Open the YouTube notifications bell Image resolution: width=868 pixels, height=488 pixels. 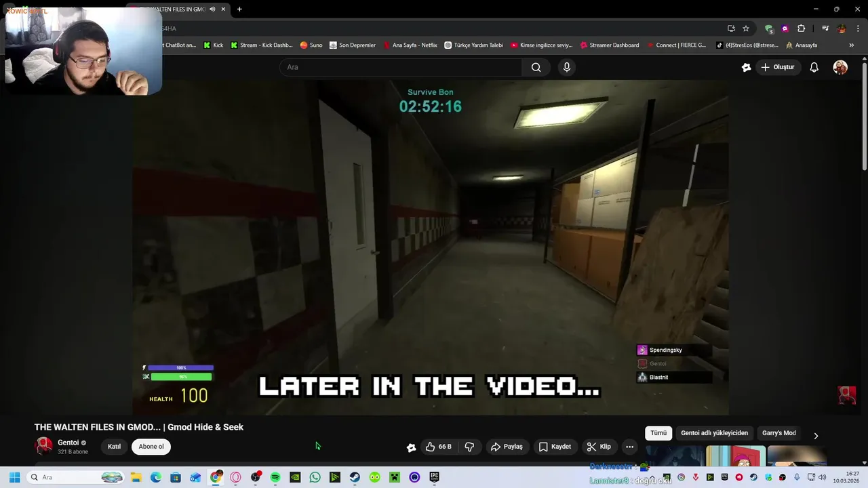coord(814,67)
